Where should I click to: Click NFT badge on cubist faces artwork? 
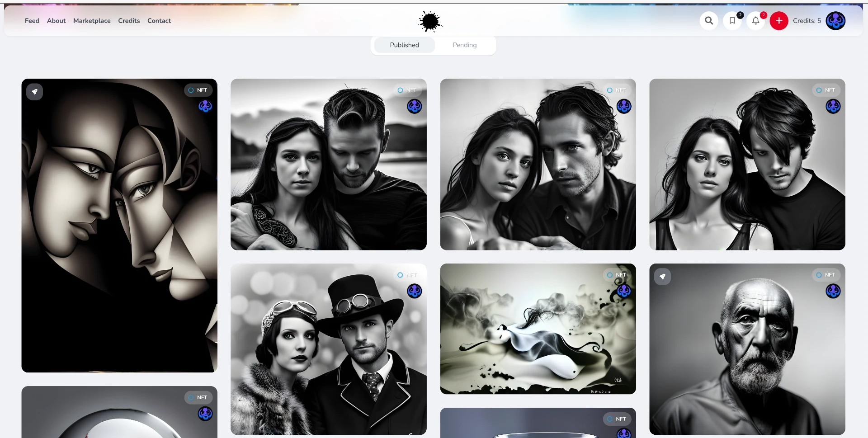(x=198, y=90)
